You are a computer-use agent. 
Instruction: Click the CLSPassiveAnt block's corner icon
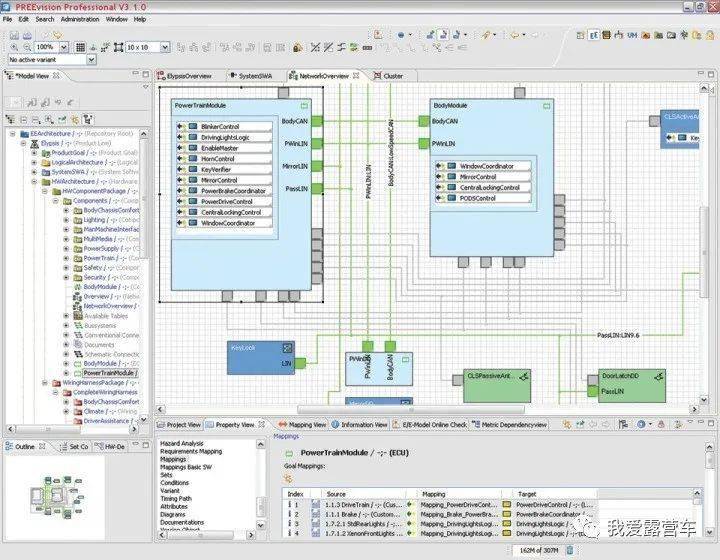(523, 376)
